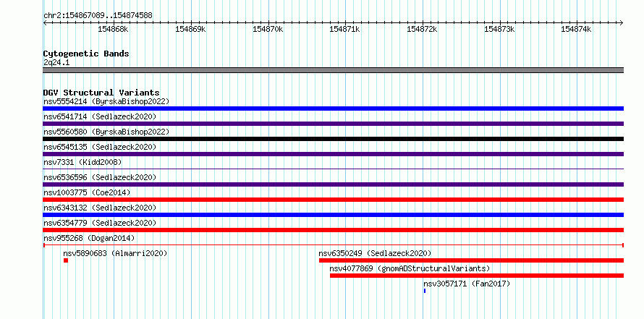Click the gray 2q24.1 cytogenetic band bar
The image size is (644, 319).
(333, 70)
